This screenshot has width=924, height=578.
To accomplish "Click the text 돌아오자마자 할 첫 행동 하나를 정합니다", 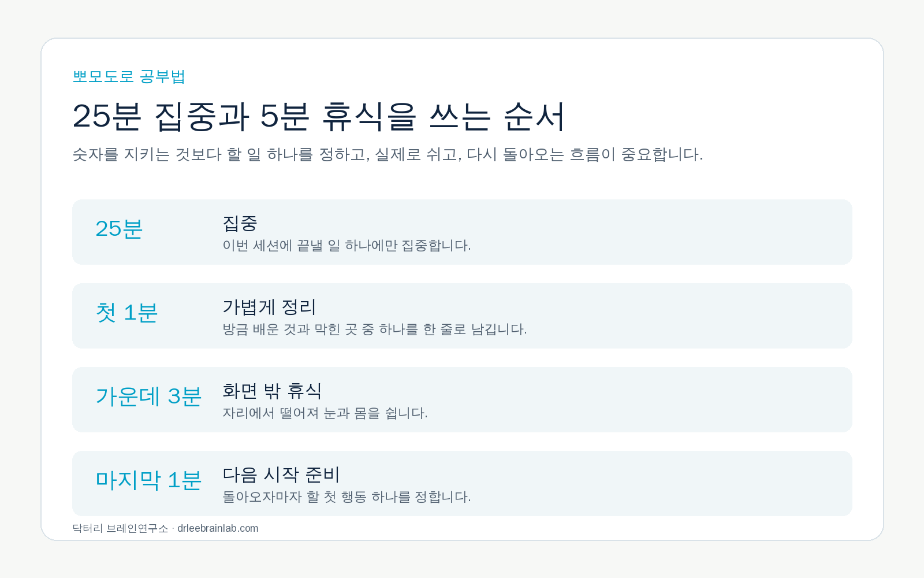I will pos(346,497).
